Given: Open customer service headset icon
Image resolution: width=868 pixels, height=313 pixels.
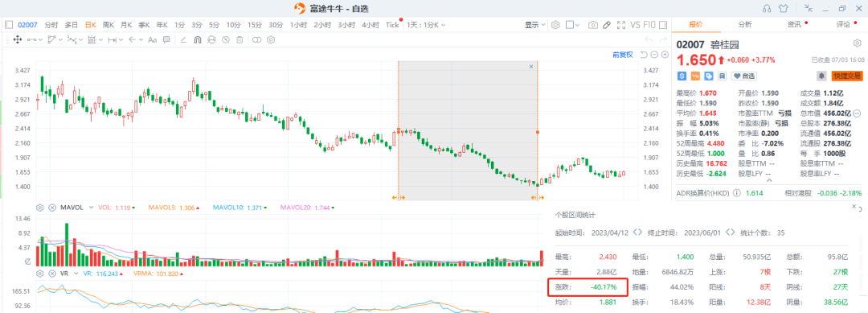Looking at the screenshot, I should (767, 8).
